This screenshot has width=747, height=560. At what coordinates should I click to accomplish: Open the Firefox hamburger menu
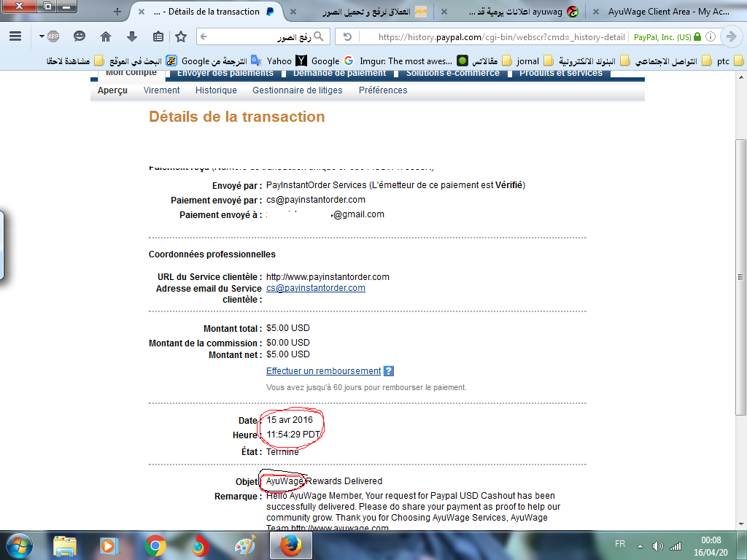(15, 36)
